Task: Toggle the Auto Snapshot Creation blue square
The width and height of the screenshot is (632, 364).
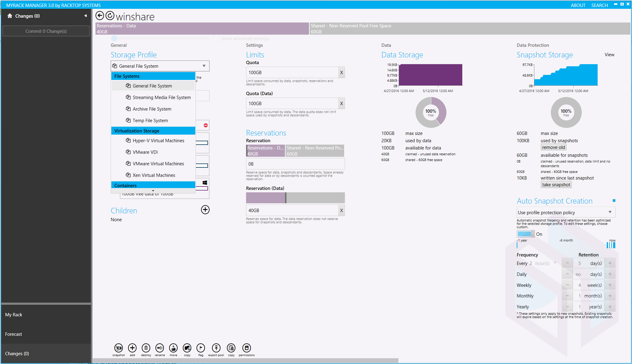Action: pyautogui.click(x=614, y=201)
